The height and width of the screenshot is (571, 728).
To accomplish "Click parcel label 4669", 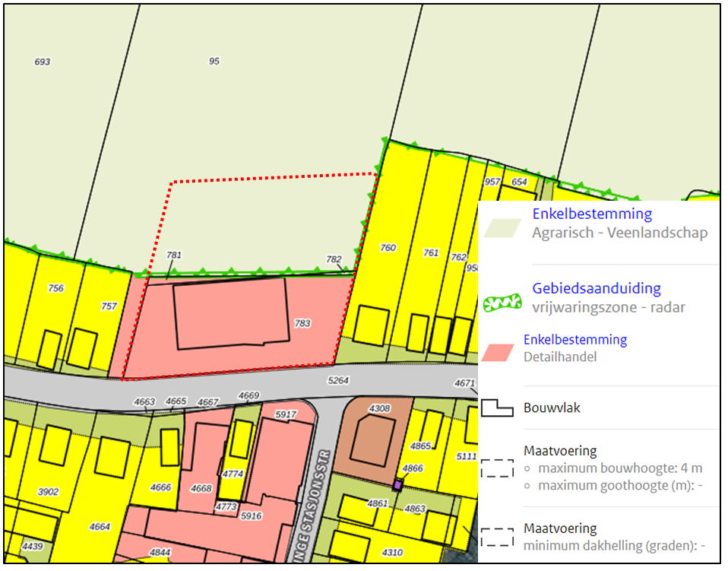I will click(248, 395).
